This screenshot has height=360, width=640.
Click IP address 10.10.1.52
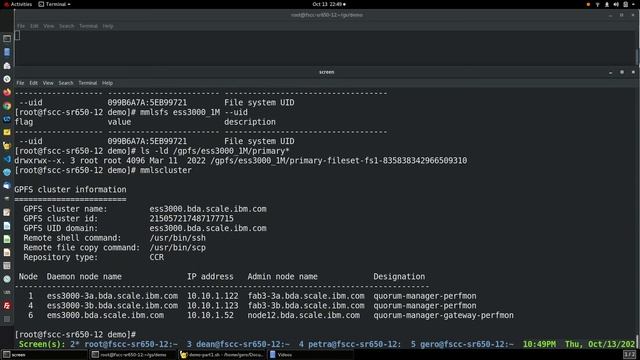pyautogui.click(x=211, y=315)
